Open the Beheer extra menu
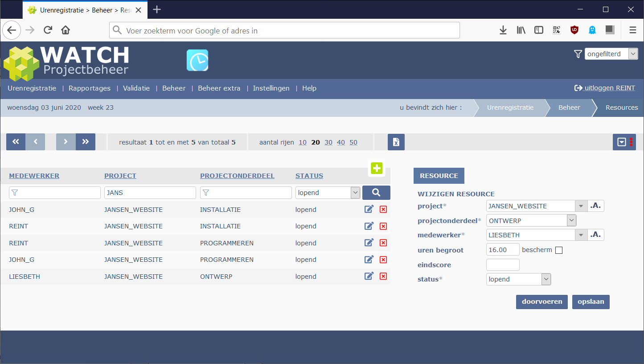 (219, 88)
